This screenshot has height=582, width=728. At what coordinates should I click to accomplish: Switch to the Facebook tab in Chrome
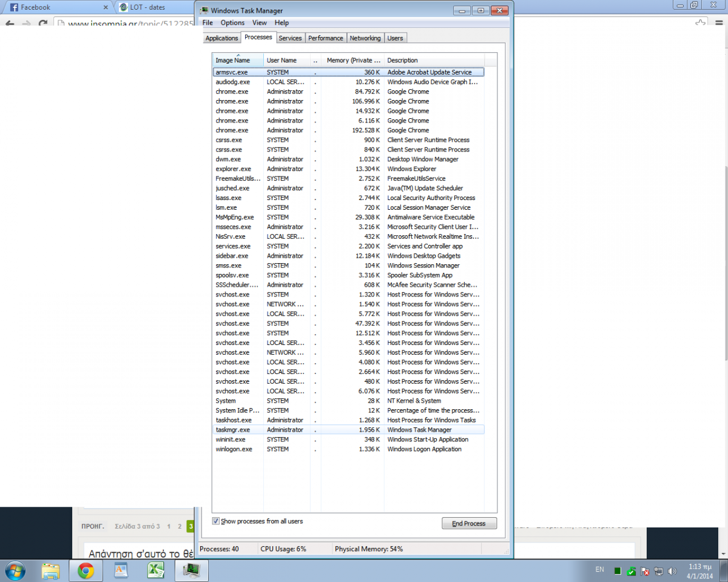pyautogui.click(x=58, y=7)
